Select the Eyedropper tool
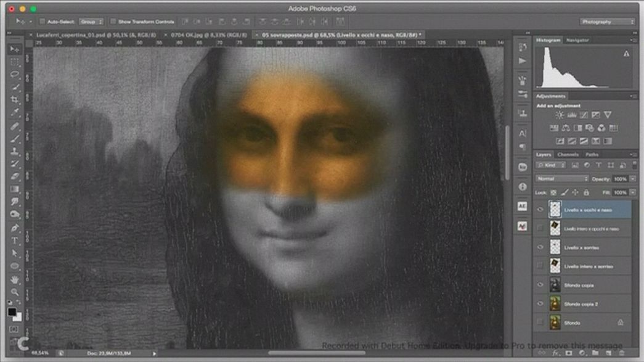 click(x=15, y=112)
